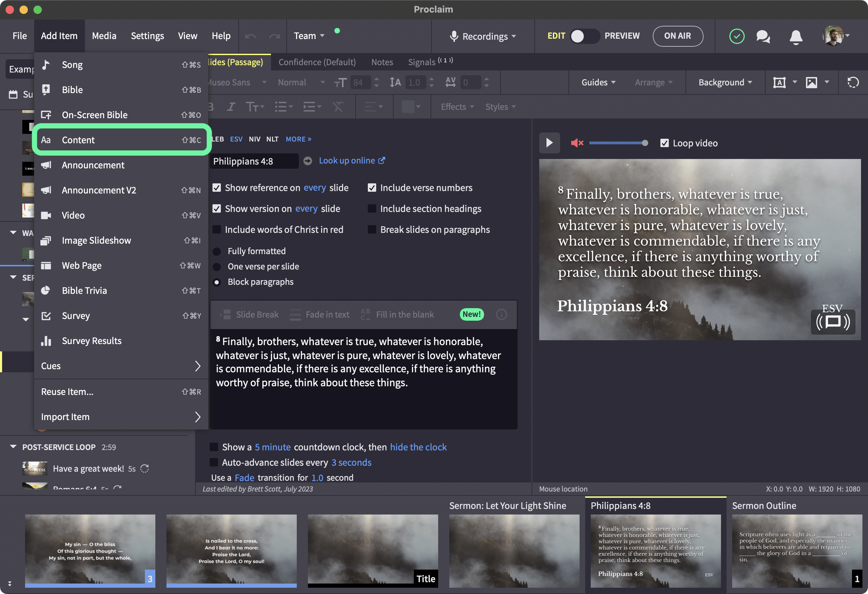Select the Fully formatted option

[217, 251]
